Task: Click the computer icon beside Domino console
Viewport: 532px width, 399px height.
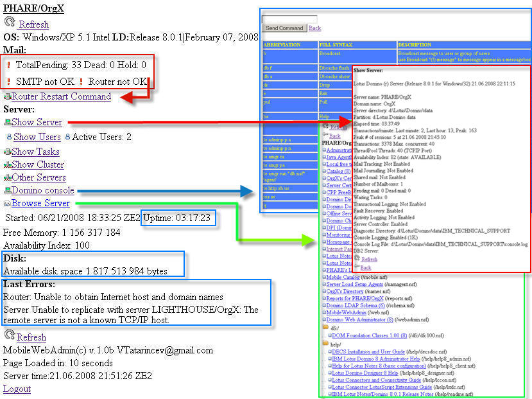Action: click(8, 190)
